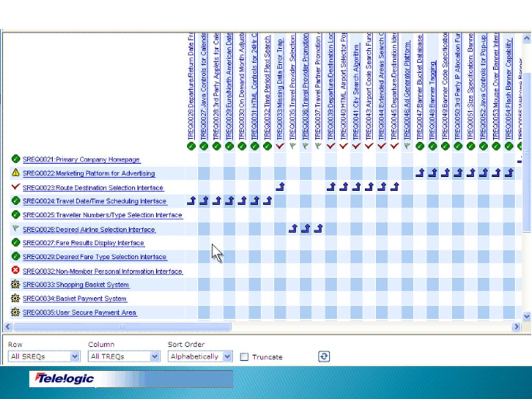Click green status icon beside SREQ0029
532x399 pixels.
16,256
